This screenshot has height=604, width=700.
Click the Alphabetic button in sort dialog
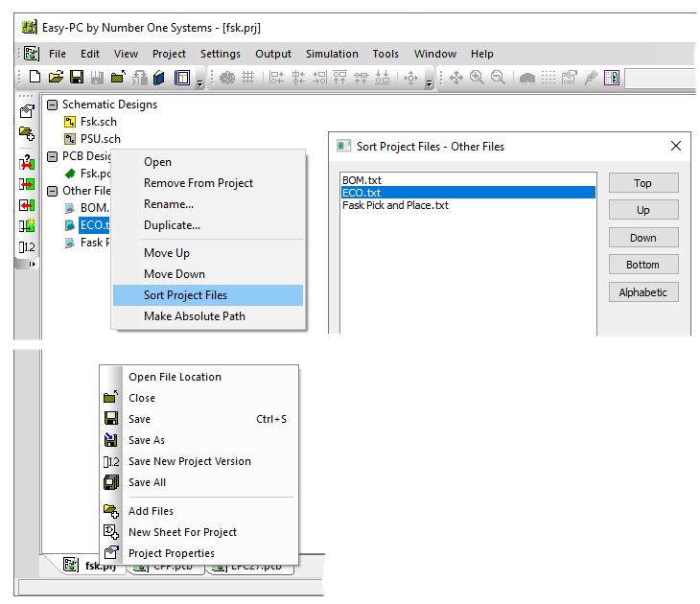pos(643,292)
